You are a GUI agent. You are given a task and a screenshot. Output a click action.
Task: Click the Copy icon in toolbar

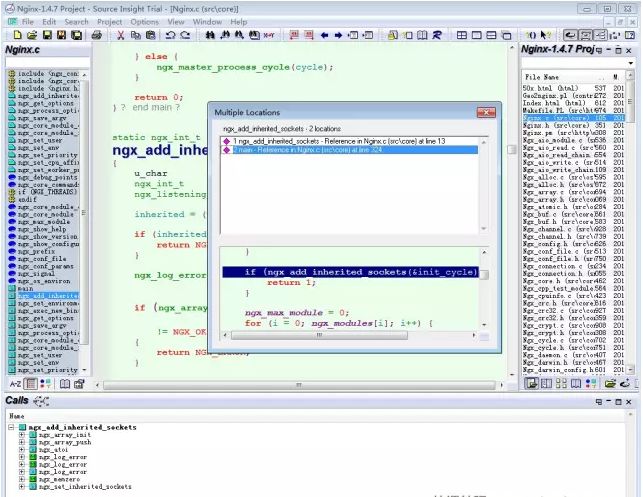pos(135,35)
